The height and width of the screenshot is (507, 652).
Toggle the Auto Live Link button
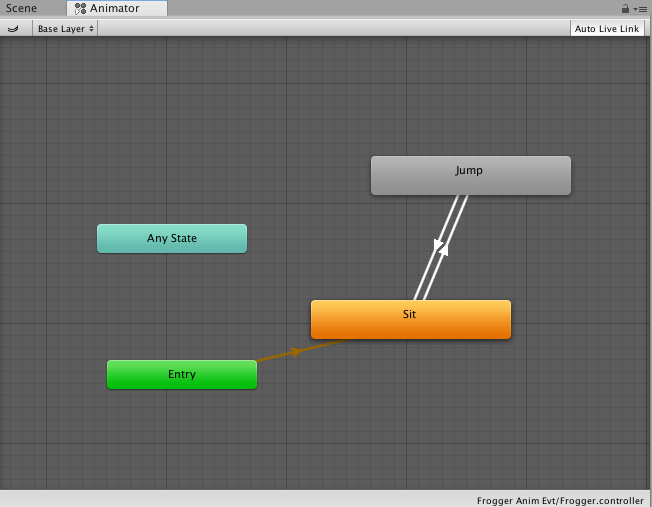tap(607, 29)
